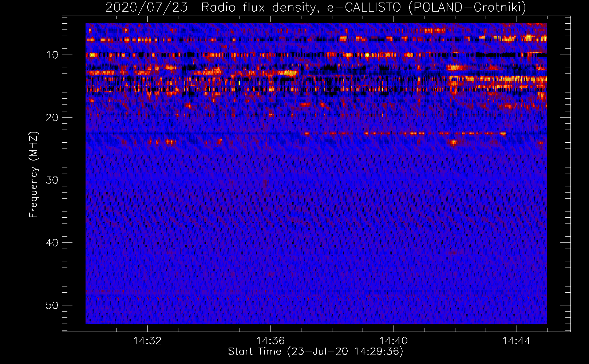Viewport: 589px width, 364px height.
Task: Click the frequency tick label '20'
Action: pos(52,118)
